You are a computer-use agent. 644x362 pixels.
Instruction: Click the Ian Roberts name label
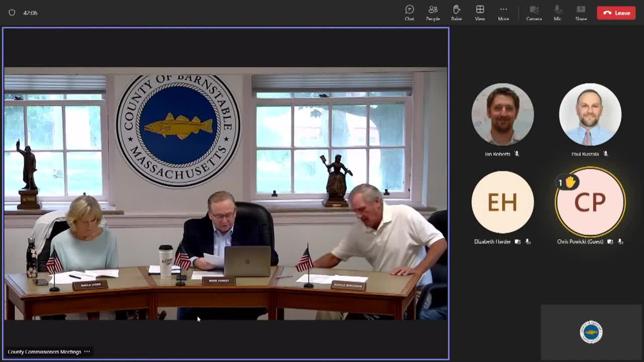point(497,154)
